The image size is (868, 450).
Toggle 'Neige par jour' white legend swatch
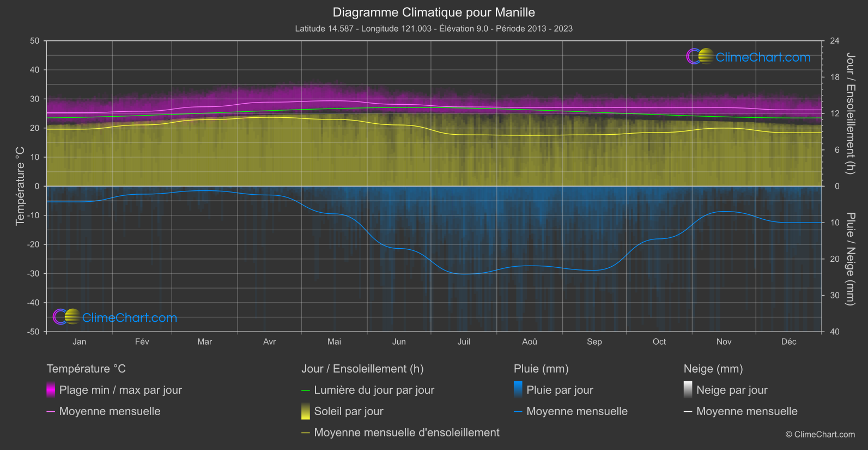[x=688, y=390]
